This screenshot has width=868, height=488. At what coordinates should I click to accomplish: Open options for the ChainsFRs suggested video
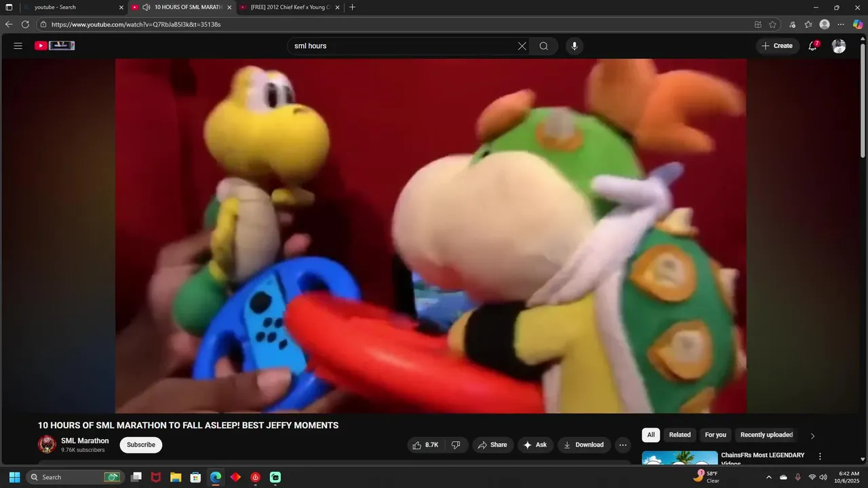point(820,457)
